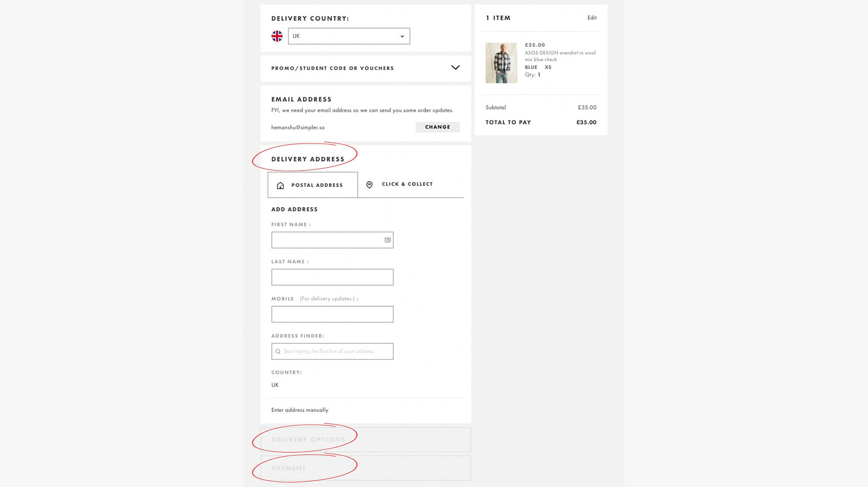Click inside the Last Name input field
This screenshot has width=868, height=487.
pyautogui.click(x=332, y=277)
